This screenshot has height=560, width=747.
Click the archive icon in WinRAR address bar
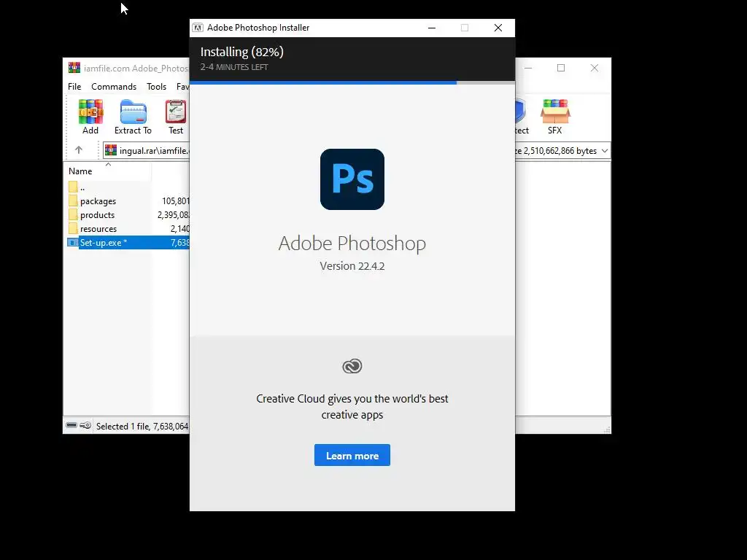pyautogui.click(x=111, y=150)
